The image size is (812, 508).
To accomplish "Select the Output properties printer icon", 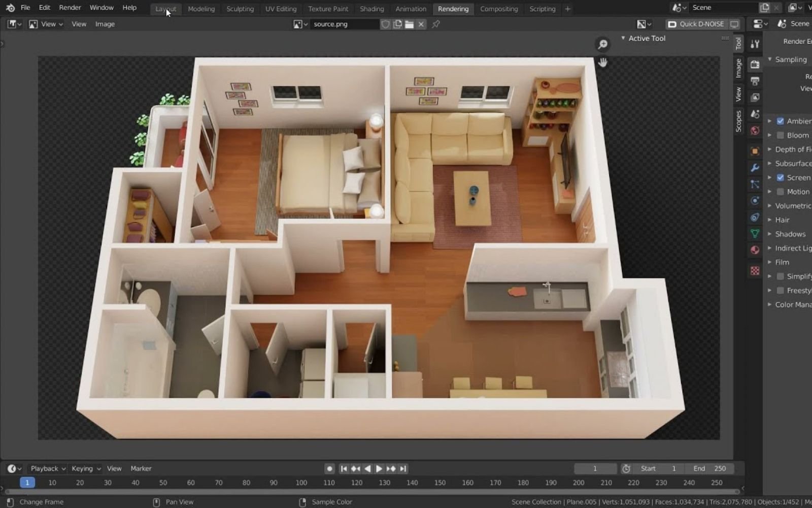I will (x=755, y=80).
